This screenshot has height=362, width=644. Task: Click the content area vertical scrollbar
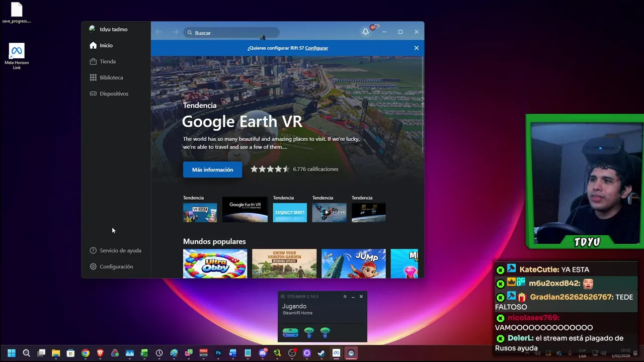coord(423,106)
